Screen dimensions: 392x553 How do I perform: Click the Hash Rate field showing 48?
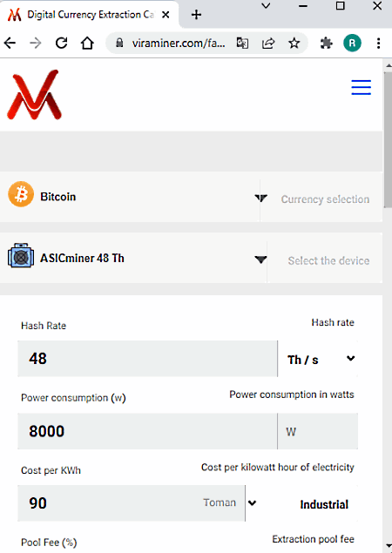(147, 359)
